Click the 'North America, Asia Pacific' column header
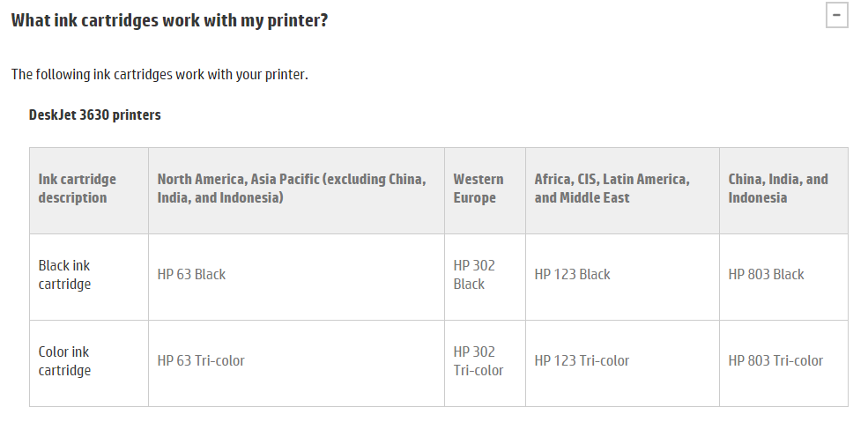 point(292,189)
